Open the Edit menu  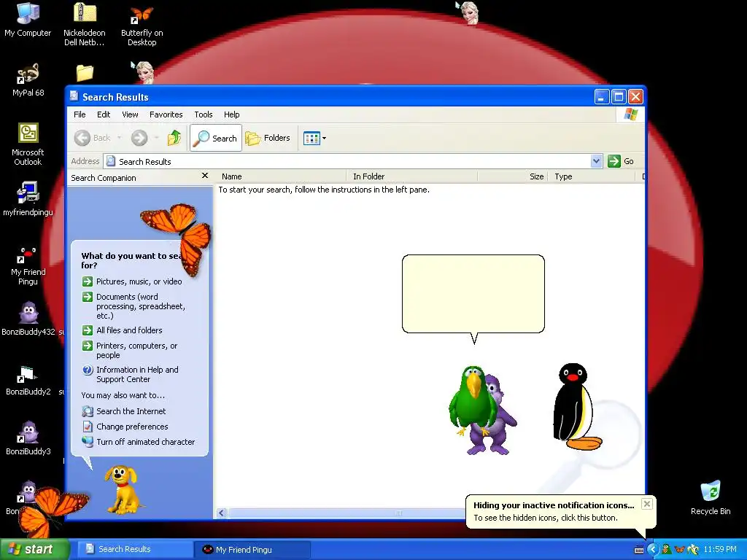point(104,114)
